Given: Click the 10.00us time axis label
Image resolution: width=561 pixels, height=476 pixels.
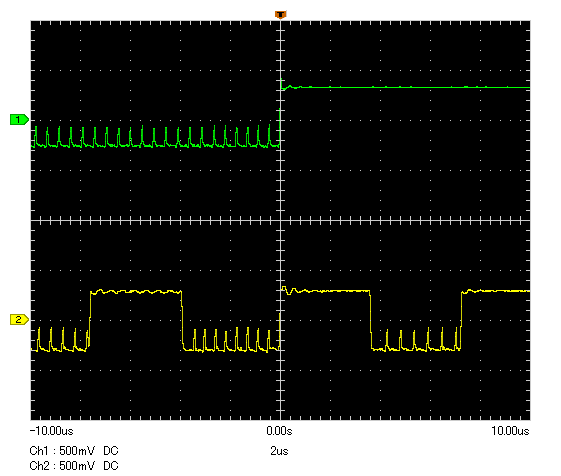Looking at the screenshot, I should click(510, 431).
